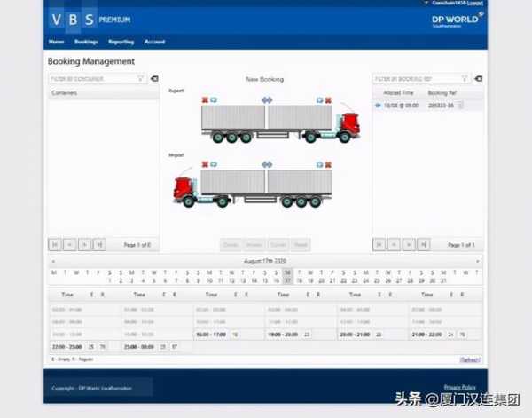Click the red X above the export truck cab

click(x=328, y=100)
